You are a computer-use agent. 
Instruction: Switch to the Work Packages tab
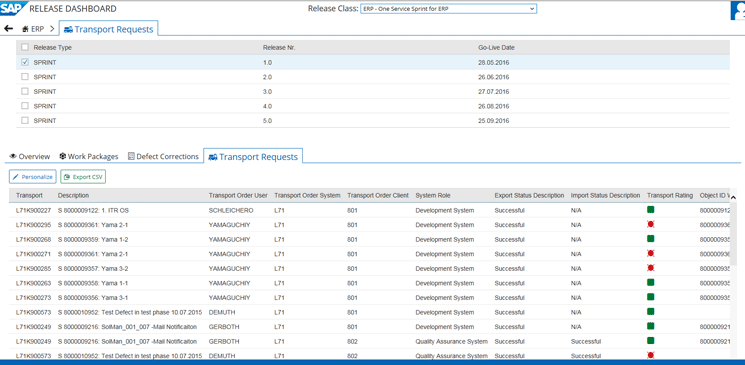89,156
